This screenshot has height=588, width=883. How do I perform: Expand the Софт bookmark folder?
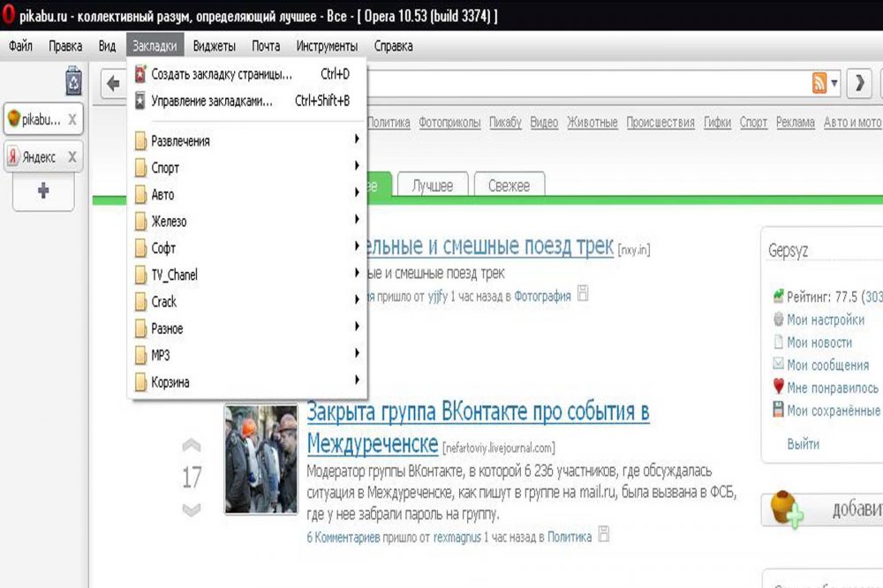click(246, 248)
